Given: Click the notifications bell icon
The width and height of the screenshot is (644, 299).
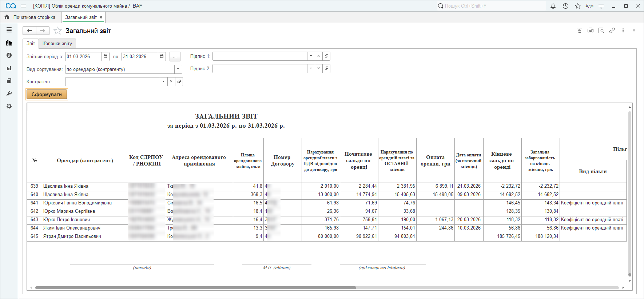Looking at the screenshot, I should coord(553,6).
